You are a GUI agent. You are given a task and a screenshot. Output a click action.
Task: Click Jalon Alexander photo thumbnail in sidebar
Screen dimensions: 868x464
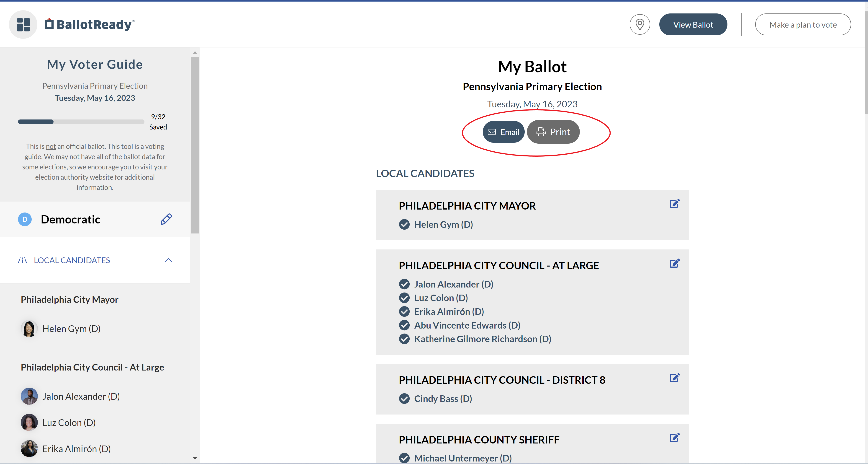[x=29, y=396]
